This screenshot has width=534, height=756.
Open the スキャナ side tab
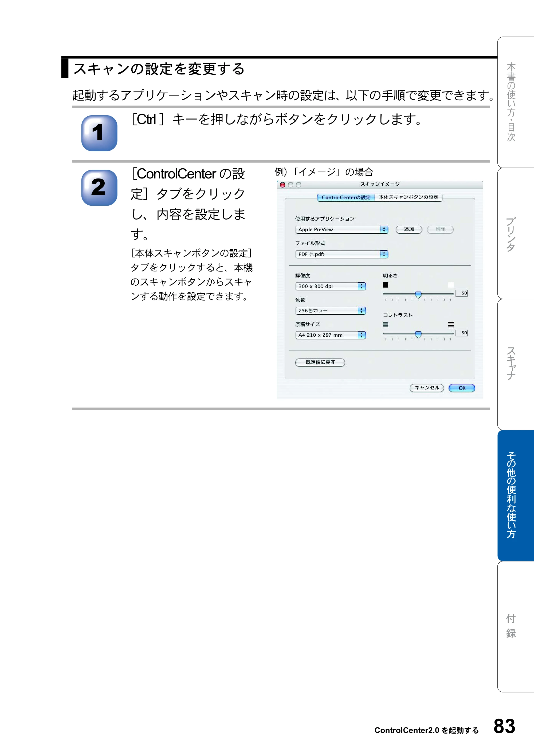pyautogui.click(x=516, y=364)
